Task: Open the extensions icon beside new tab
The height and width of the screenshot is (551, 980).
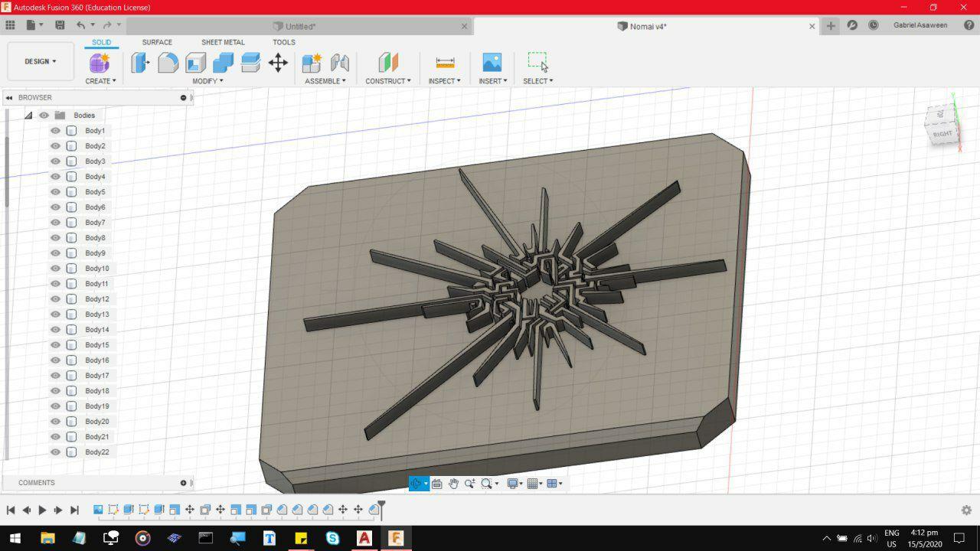Action: click(x=852, y=25)
